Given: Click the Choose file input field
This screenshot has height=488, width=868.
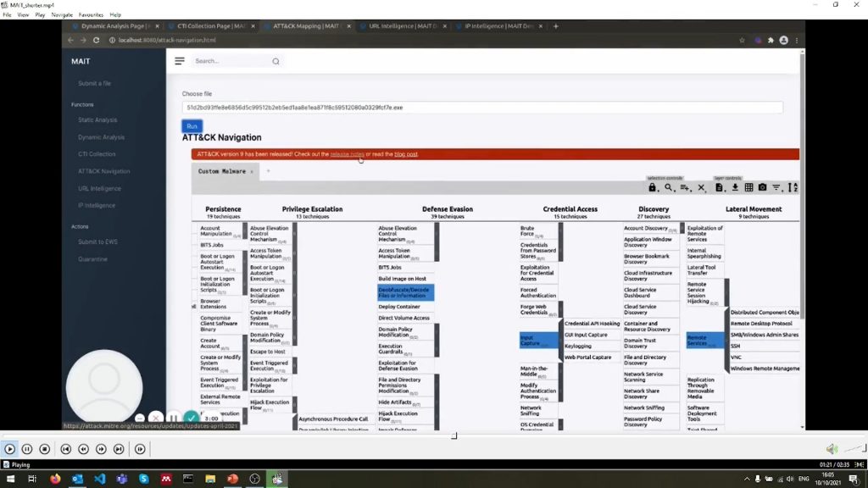Looking at the screenshot, I should (x=482, y=108).
